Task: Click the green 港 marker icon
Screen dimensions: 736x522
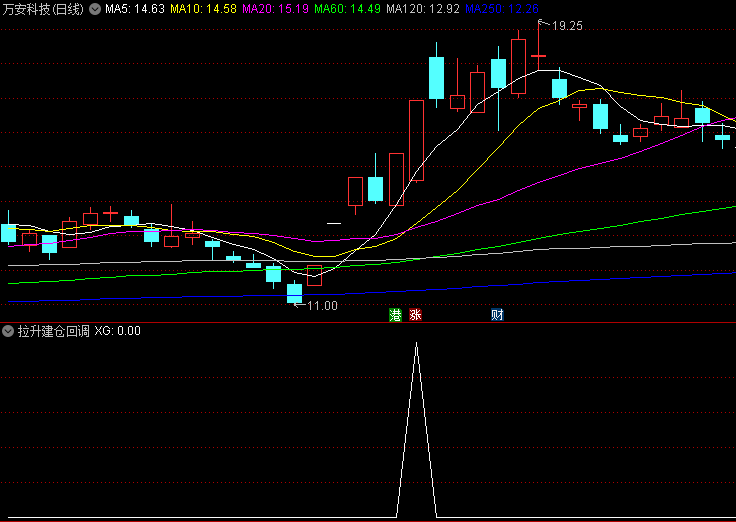Action: click(x=396, y=315)
